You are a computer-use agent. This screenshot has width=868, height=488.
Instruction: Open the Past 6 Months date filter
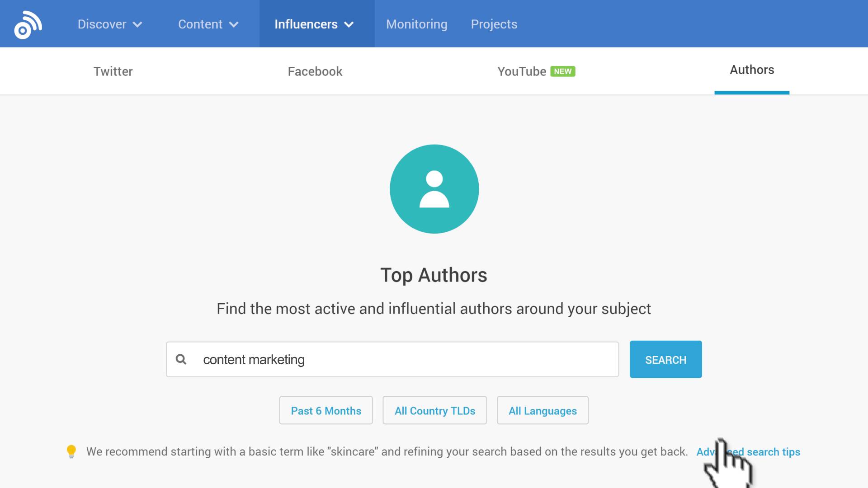pos(326,410)
